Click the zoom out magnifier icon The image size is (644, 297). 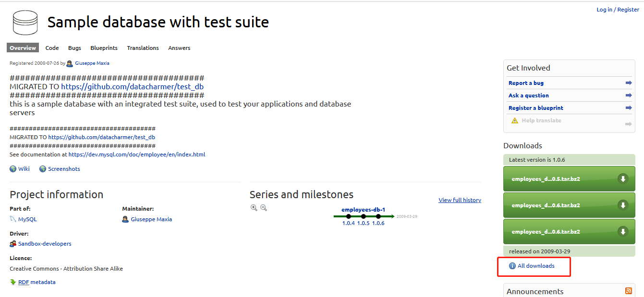[x=263, y=208]
